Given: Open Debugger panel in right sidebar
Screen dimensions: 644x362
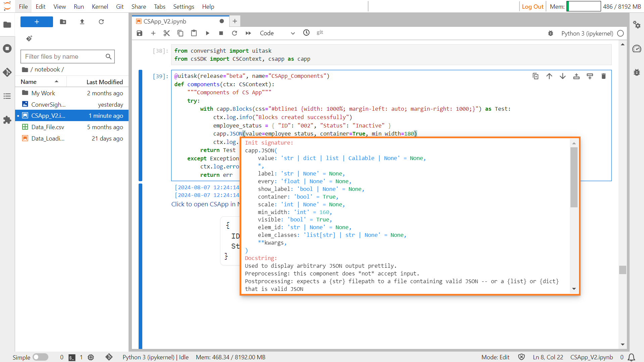Looking at the screenshot, I should pos(637,72).
